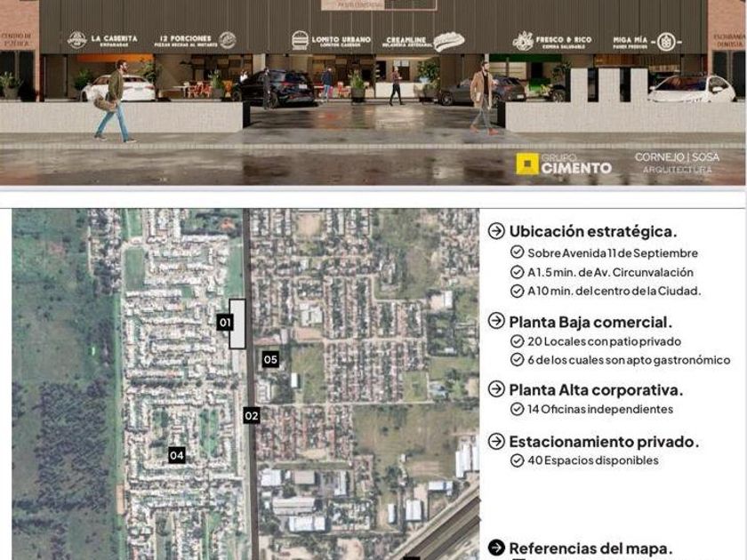Click checkmark next to 40 Espacios disponibles
Screen dimensions: 747x560
point(517,460)
